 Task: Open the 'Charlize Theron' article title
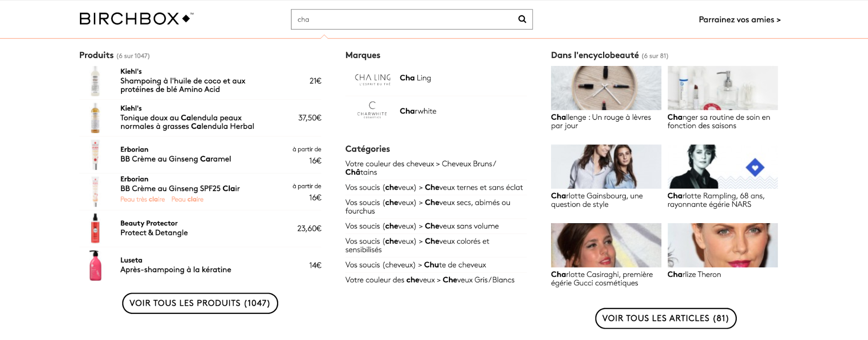[x=694, y=274]
